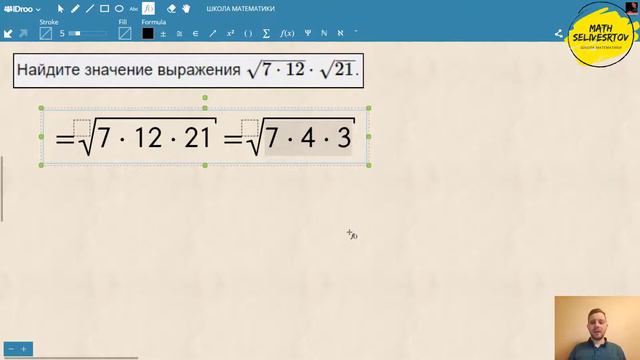Open the f(x) functions palette
The height and width of the screenshot is (360, 640).
(x=287, y=33)
